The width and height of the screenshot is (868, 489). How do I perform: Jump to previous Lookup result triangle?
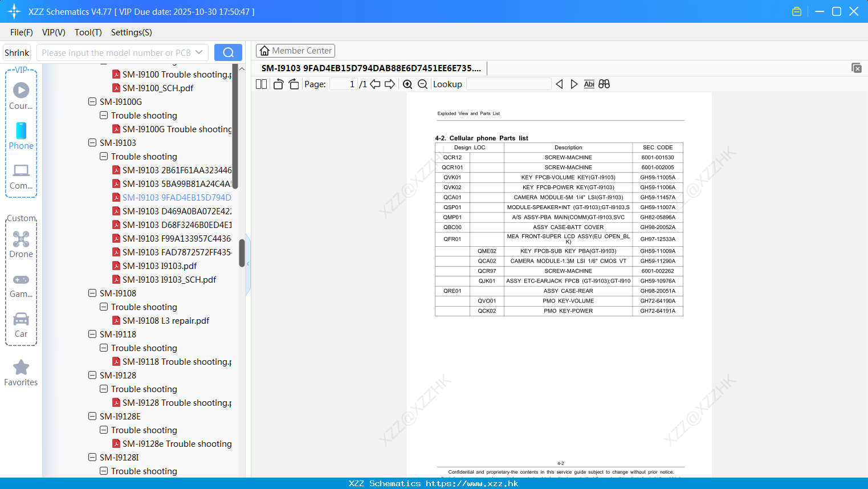(559, 84)
